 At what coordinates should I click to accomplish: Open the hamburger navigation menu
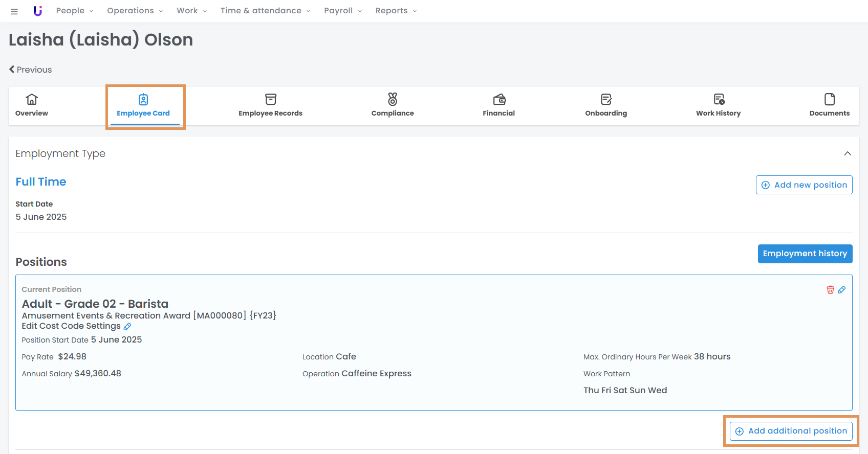(x=14, y=11)
